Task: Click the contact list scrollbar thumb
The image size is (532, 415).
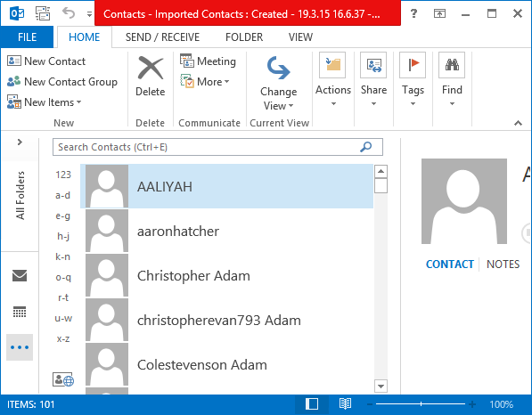Action: (x=381, y=186)
